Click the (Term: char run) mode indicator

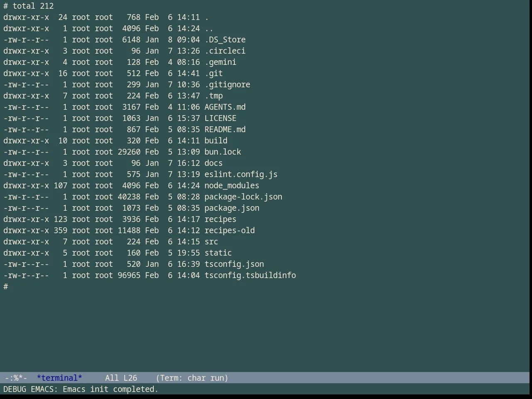[192, 378]
